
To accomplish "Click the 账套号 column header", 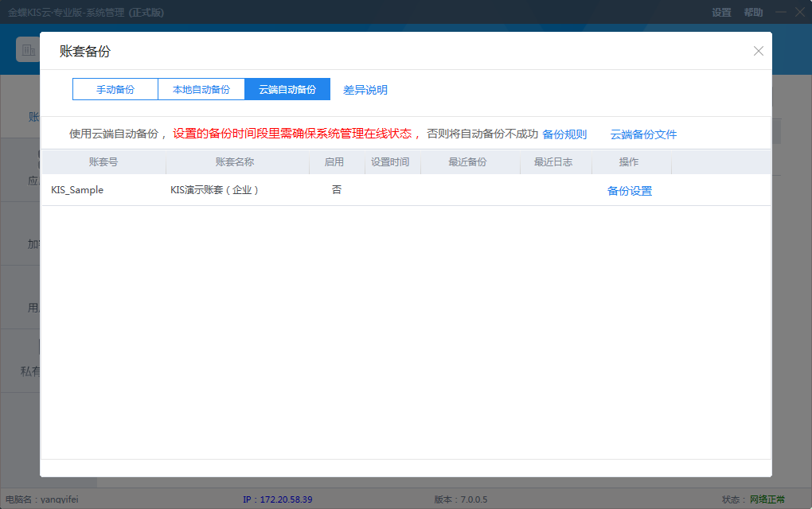I will click(103, 162).
